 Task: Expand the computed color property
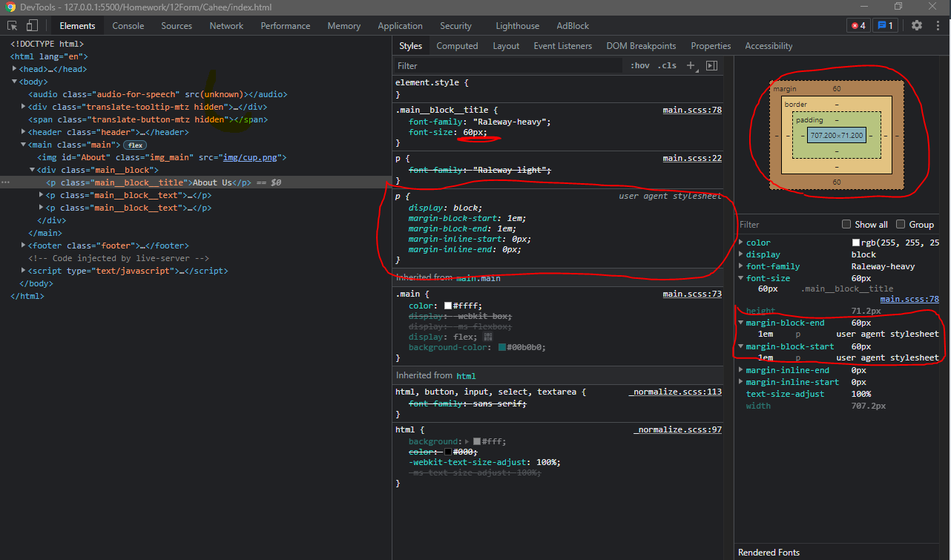point(741,243)
